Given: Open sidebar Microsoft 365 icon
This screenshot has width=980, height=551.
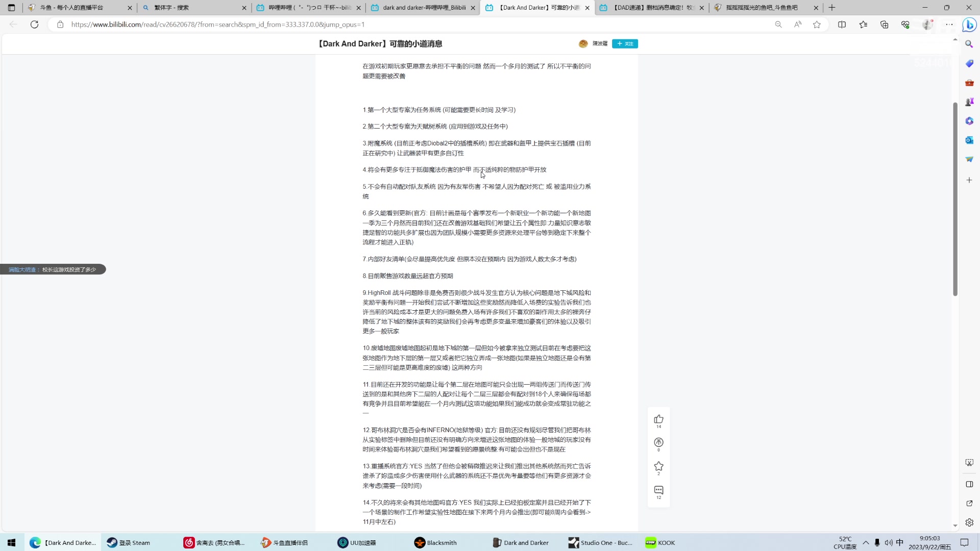Looking at the screenshot, I should click(969, 121).
